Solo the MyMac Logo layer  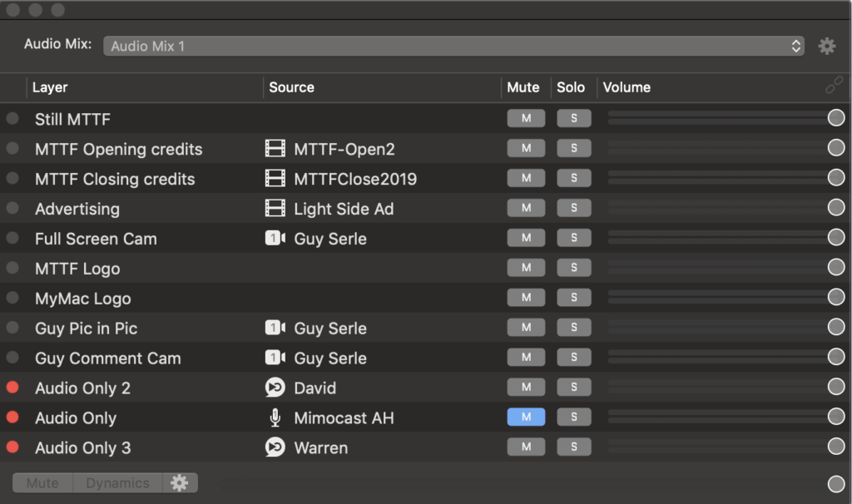pyautogui.click(x=574, y=298)
